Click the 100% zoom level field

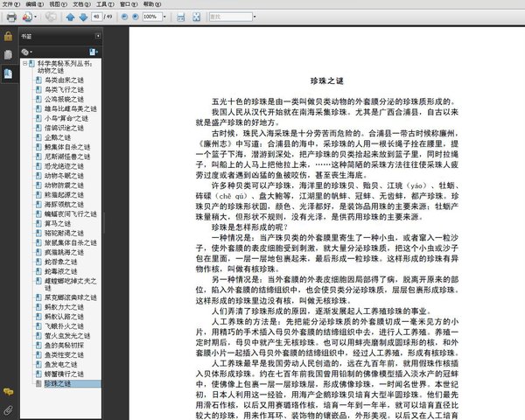tap(152, 17)
